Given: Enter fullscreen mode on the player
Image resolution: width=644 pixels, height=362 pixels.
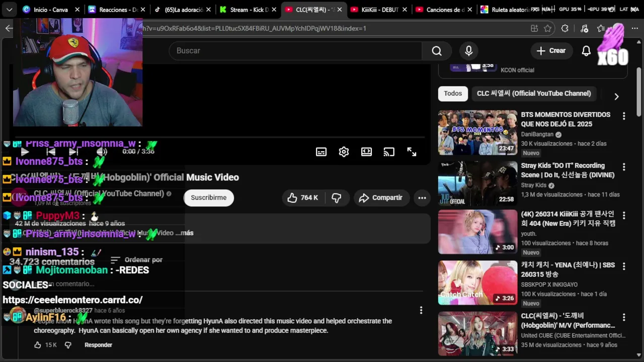Looking at the screenshot, I should [412, 152].
